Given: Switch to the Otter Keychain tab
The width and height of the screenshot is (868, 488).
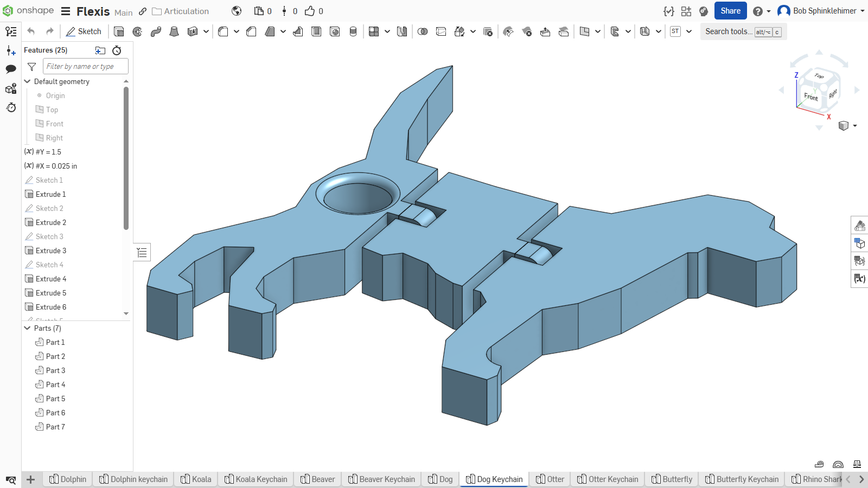Looking at the screenshot, I should [608, 479].
